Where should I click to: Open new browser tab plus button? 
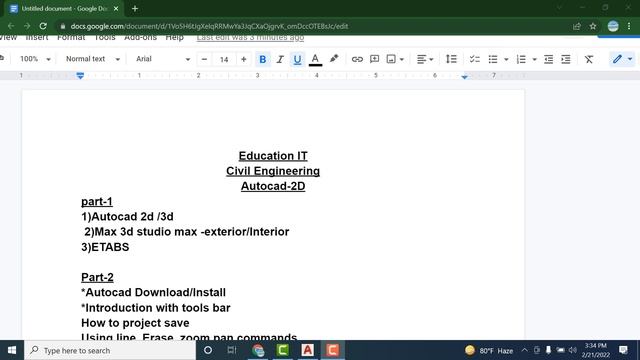coord(135,9)
